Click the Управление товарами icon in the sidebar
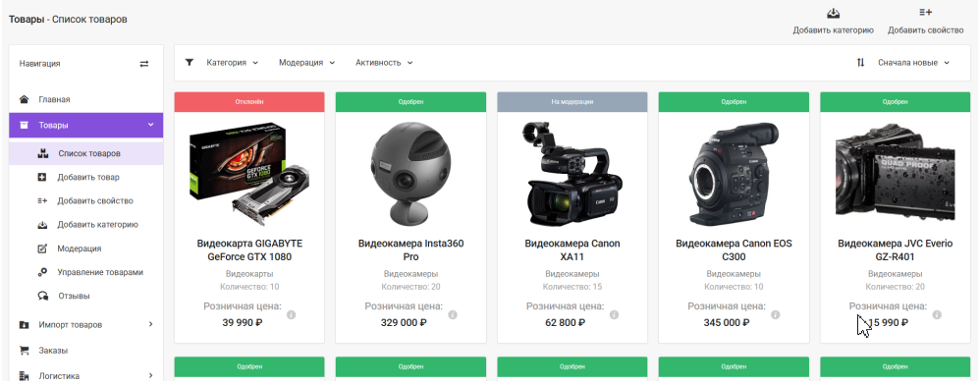Screen dimensions: 980x385 tap(42, 272)
